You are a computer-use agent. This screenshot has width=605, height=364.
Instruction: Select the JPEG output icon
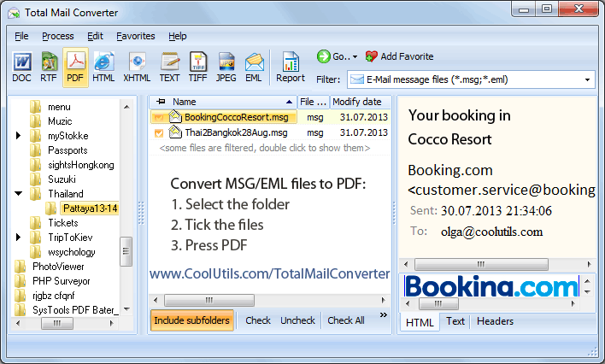tap(226, 62)
